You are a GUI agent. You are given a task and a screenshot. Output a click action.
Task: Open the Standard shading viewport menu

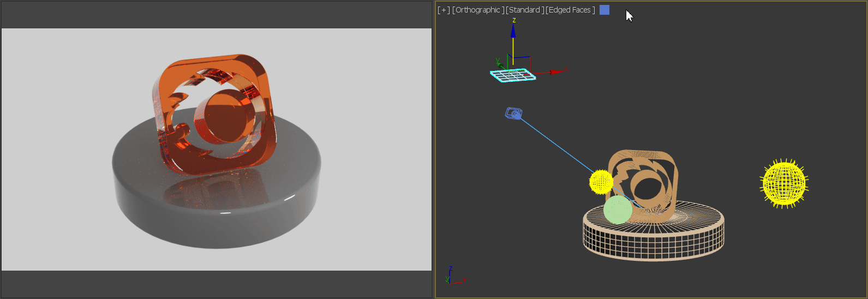(x=524, y=10)
